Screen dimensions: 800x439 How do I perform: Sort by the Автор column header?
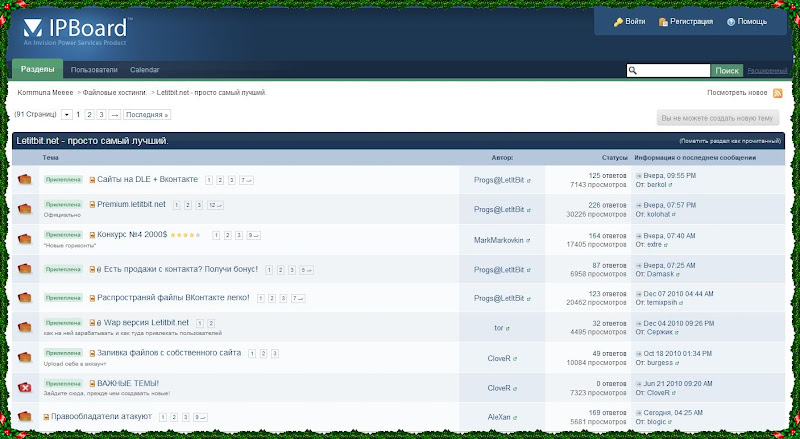point(502,158)
